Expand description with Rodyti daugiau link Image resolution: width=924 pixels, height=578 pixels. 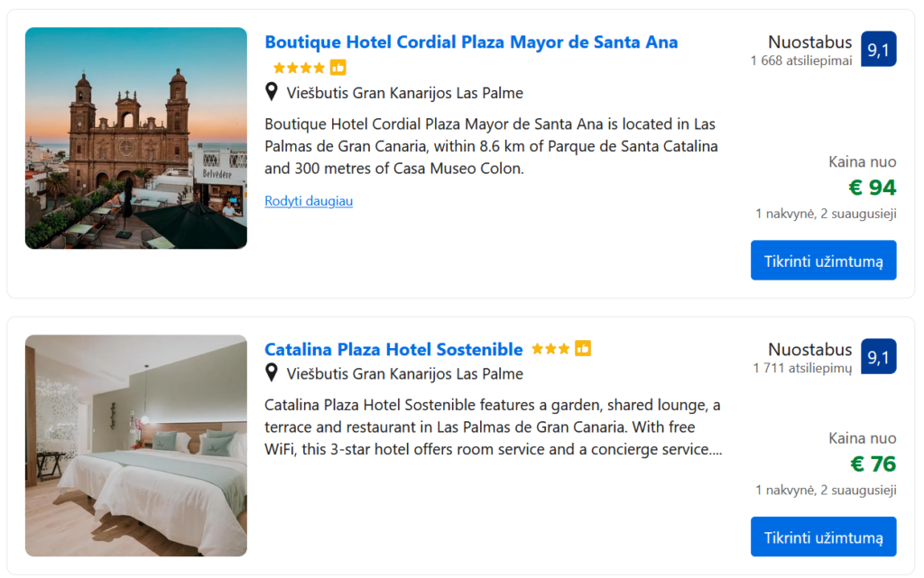pyautogui.click(x=309, y=201)
